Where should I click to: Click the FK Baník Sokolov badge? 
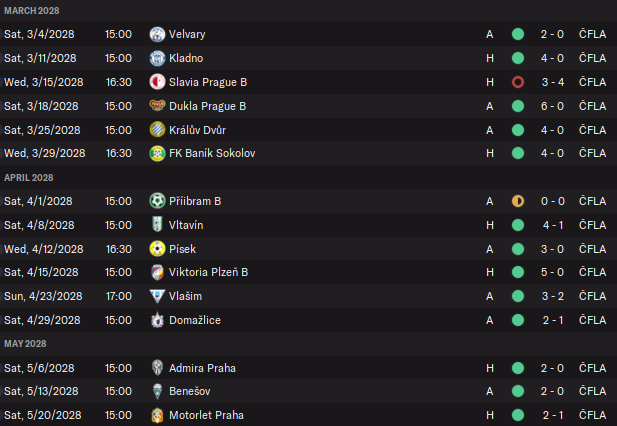pos(157,153)
